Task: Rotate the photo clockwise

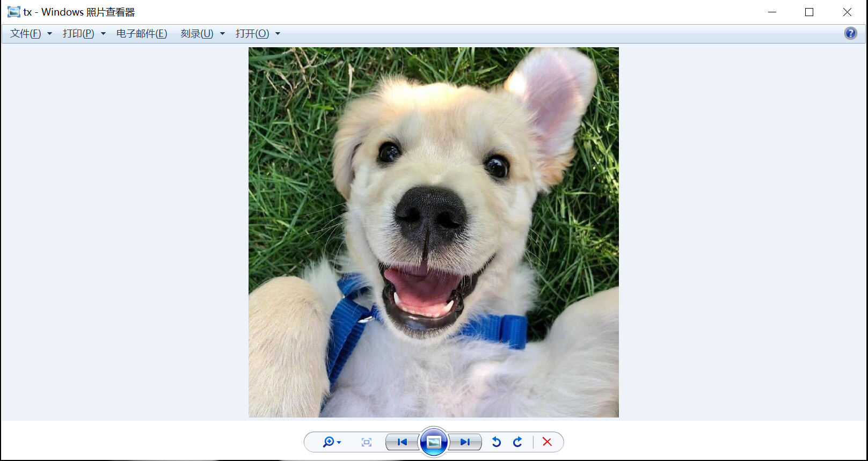Action: 517,442
